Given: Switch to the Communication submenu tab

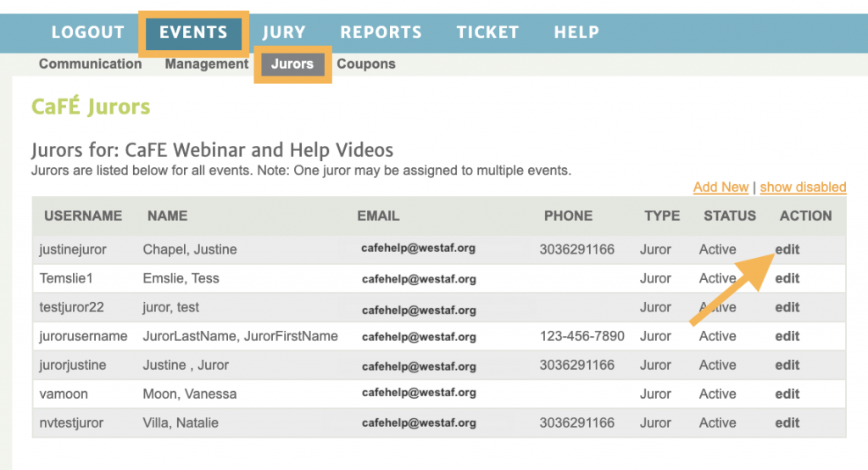Looking at the screenshot, I should coord(90,64).
